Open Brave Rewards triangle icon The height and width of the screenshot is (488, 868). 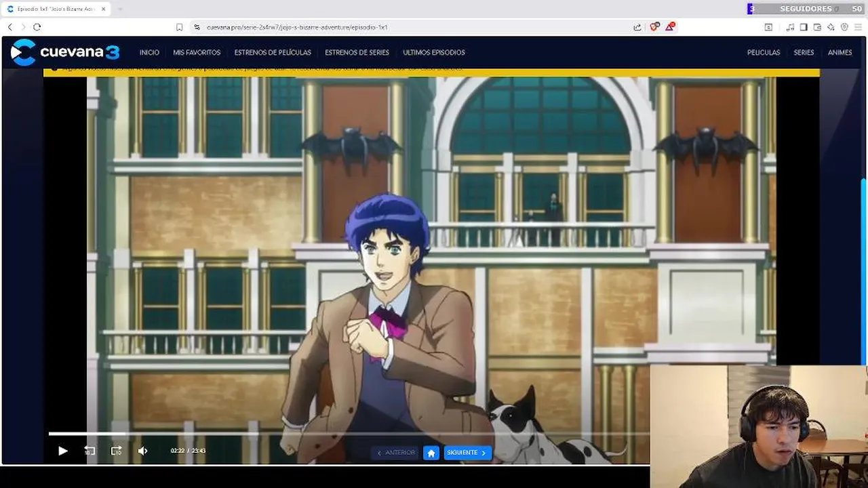pyautogui.click(x=670, y=27)
